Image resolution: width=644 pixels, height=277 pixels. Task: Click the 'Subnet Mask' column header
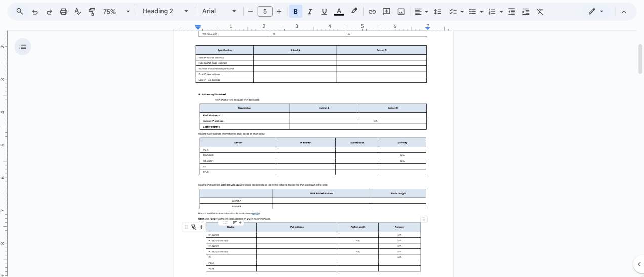357,143
